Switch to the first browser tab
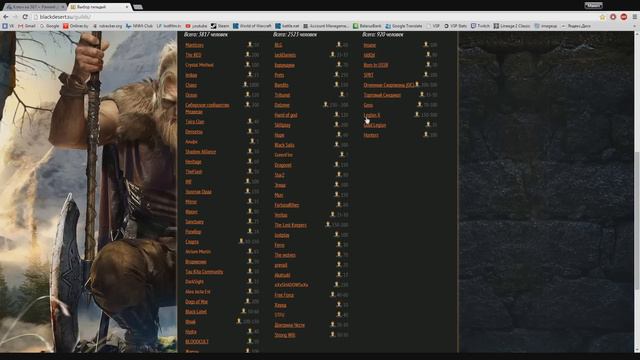 tap(35, 7)
